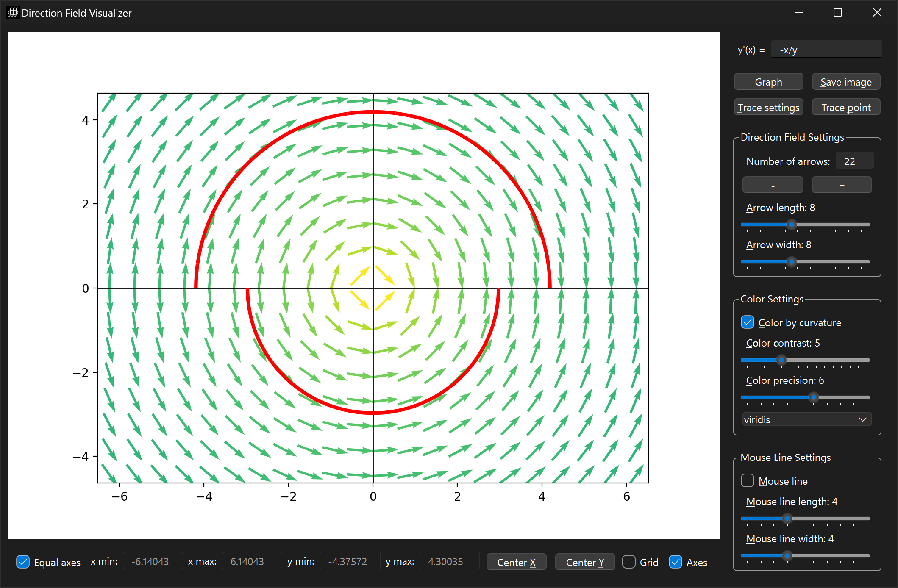Increase number of arrows with plus button
The height and width of the screenshot is (588, 898).
point(842,185)
